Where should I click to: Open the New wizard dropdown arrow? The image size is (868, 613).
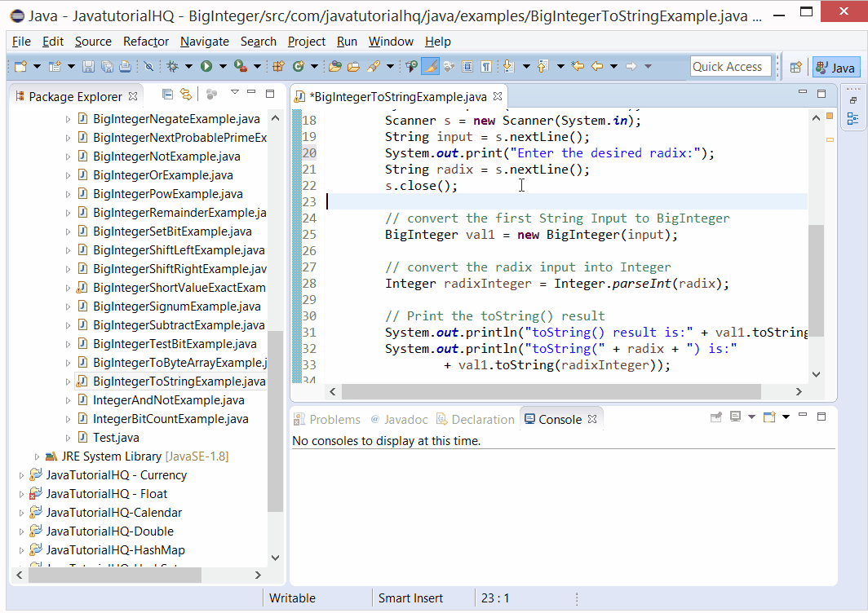38,64
